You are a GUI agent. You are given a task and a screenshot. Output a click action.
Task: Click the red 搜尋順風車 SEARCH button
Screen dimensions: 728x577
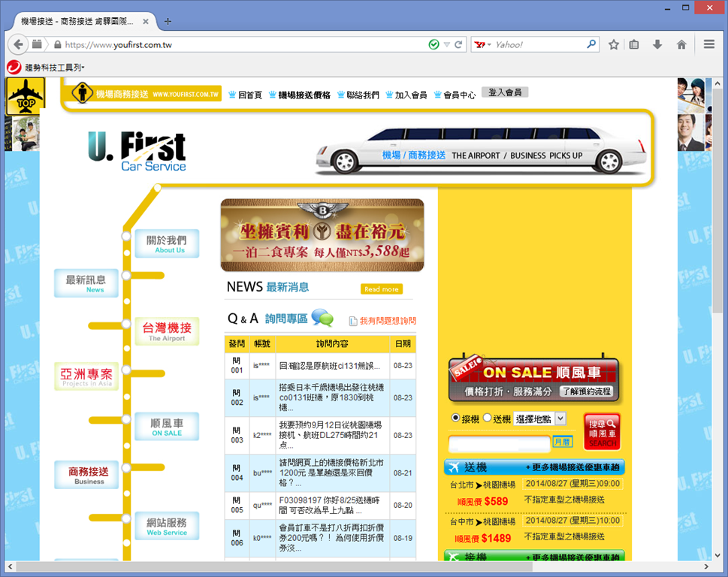tap(603, 433)
